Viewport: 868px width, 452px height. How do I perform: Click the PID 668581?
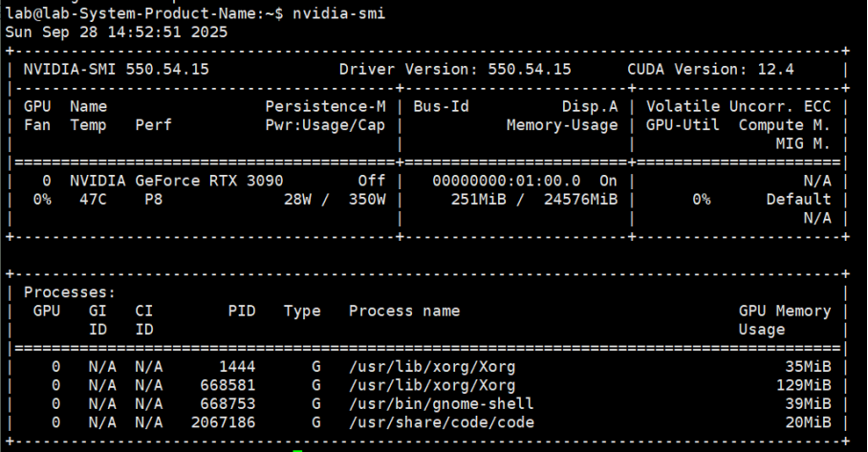point(228,385)
